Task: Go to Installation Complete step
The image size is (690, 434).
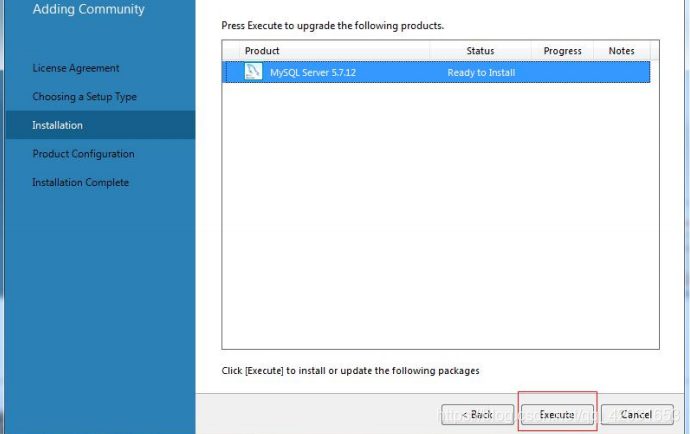Action: click(x=81, y=183)
